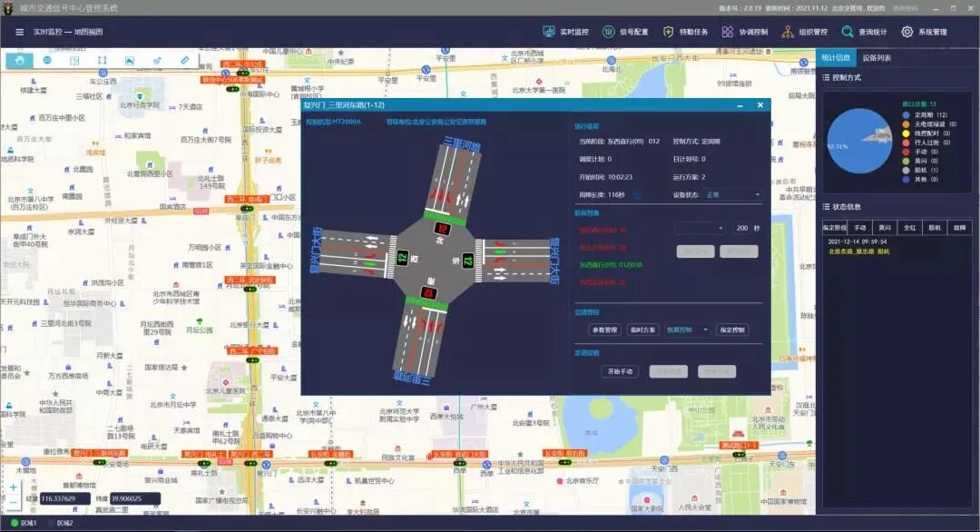Click the 查询统计 magnifier icon
Image resolution: width=980 pixels, height=532 pixels.
[847, 31]
